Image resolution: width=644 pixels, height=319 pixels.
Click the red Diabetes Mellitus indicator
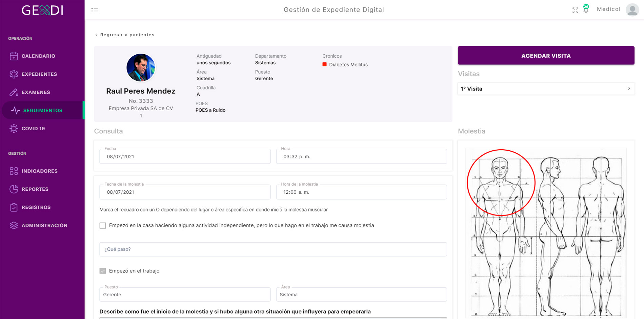click(x=324, y=64)
